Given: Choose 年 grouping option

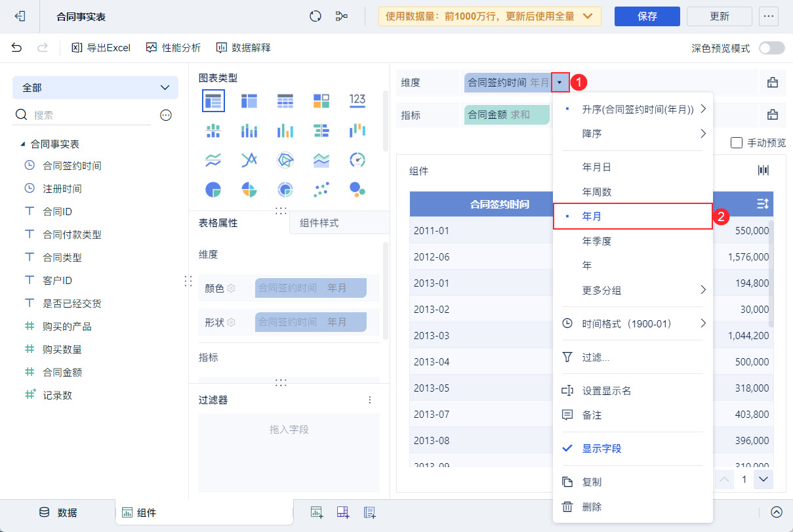Looking at the screenshot, I should tap(633, 266).
